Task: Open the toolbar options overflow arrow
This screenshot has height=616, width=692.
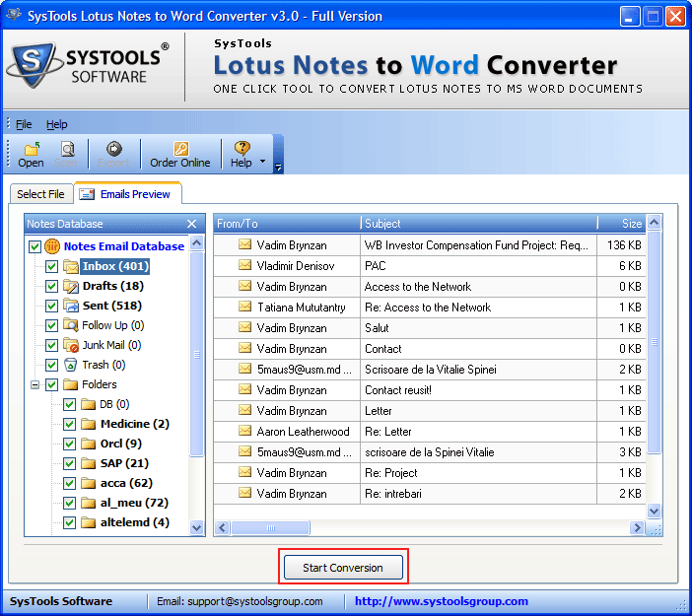Action: click(x=278, y=168)
